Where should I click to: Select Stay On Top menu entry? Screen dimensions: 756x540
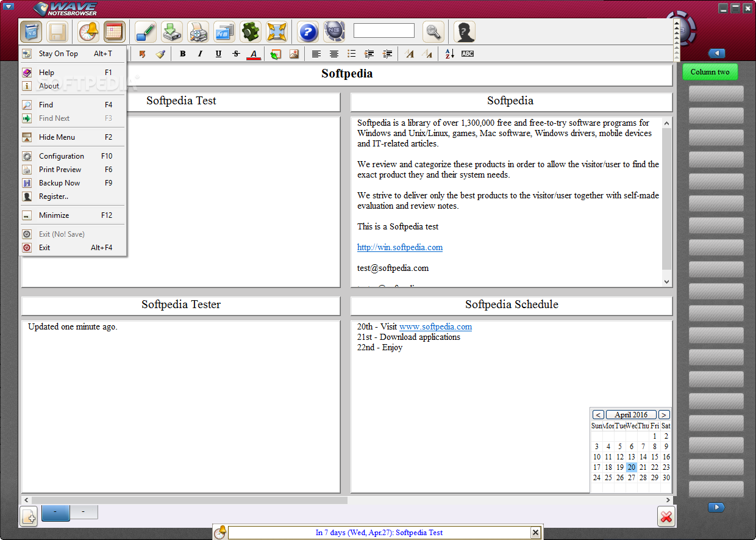click(73, 54)
